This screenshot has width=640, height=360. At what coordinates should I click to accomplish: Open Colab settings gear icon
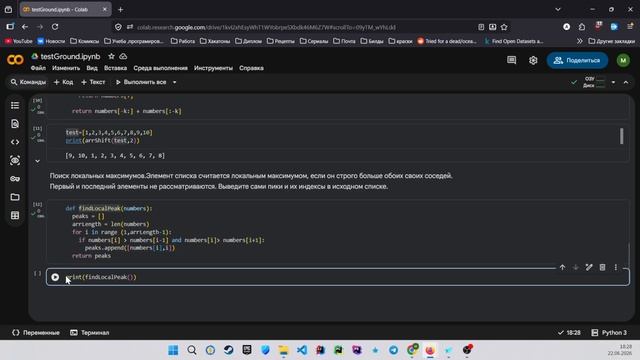pyautogui.click(x=533, y=60)
